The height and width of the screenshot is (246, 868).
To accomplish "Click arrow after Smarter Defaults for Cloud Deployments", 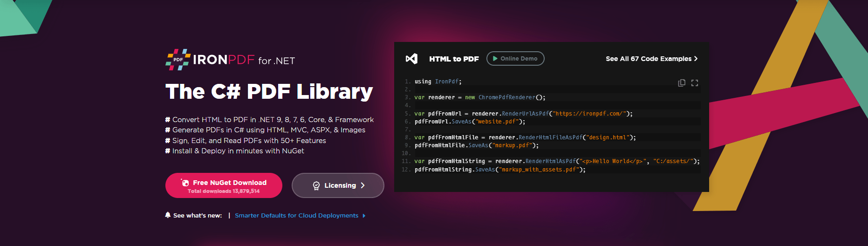I will pos(364,216).
